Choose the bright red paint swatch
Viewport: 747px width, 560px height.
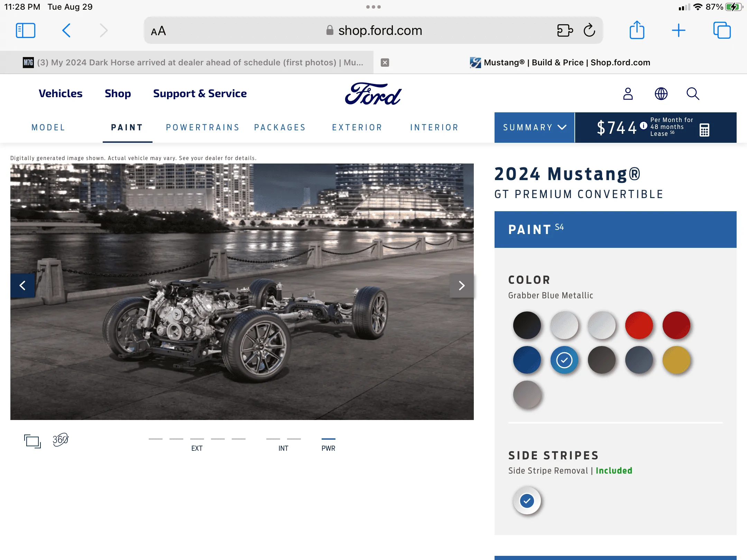[639, 325]
